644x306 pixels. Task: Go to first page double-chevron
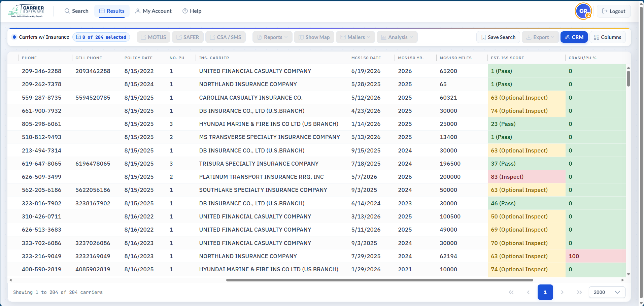point(511,292)
